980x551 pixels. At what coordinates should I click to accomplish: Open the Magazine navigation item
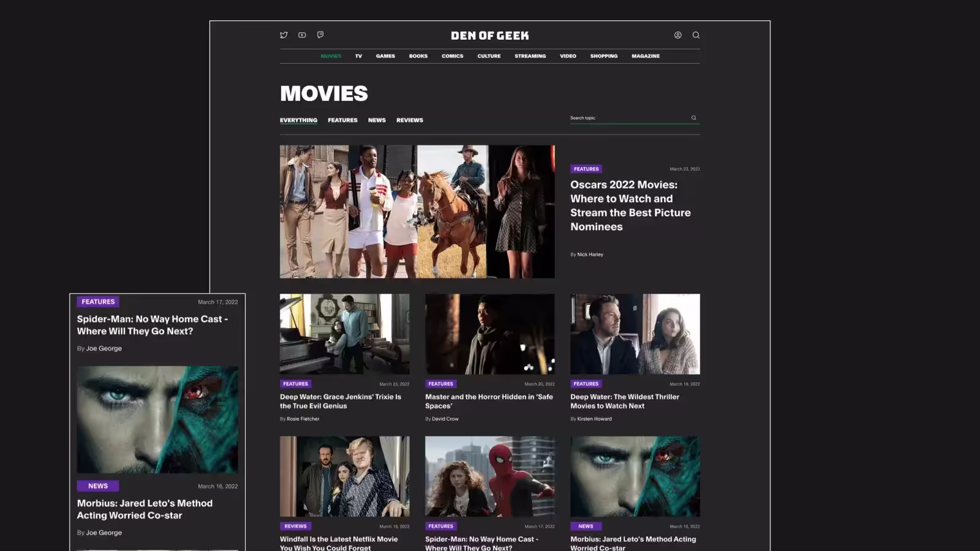[646, 56]
